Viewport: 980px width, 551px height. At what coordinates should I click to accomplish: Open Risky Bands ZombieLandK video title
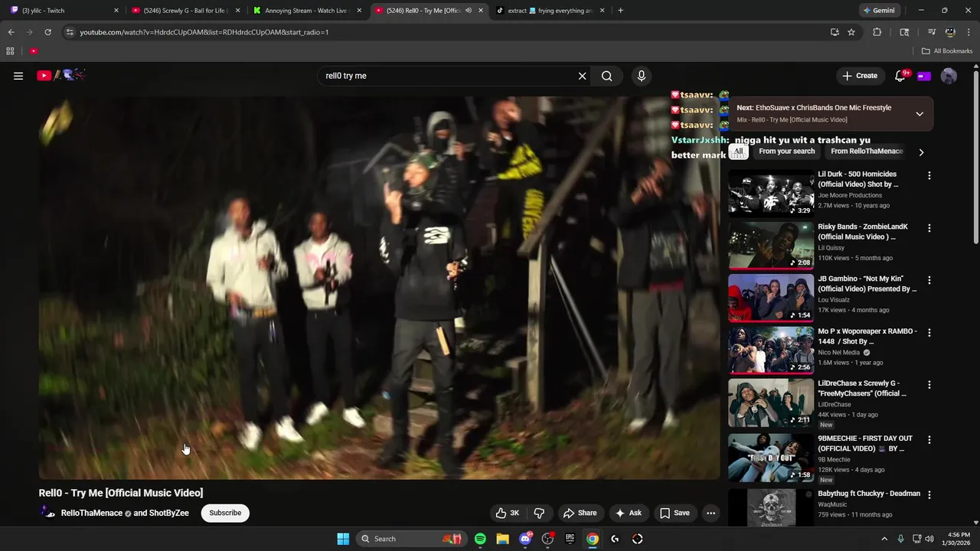click(862, 232)
